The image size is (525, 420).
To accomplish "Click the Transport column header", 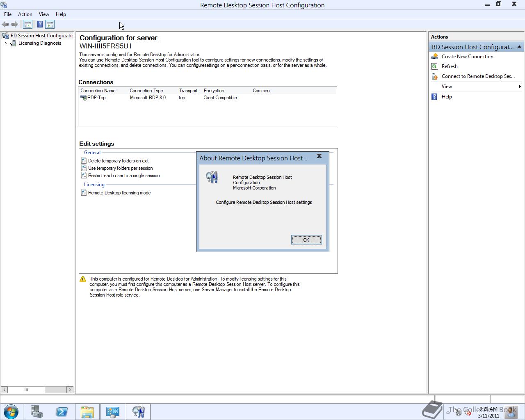I will [188, 91].
